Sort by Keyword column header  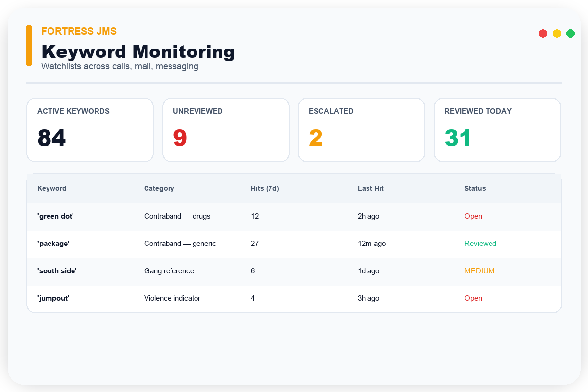coord(52,188)
